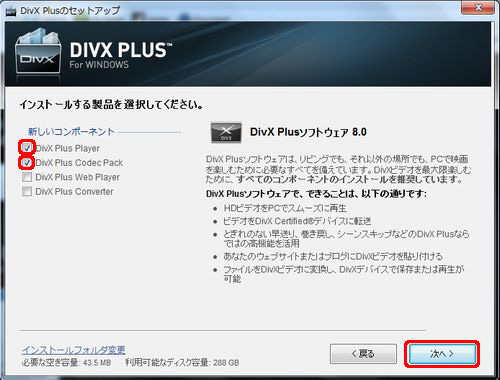500x380 pixels.
Task: Uncheck the DivX Plus Player checkbox
Action: click(27, 147)
